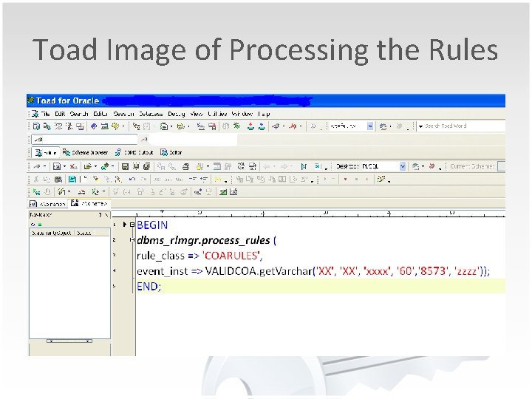The image size is (532, 399).
Task: Click the Rollback icon with blue arrow
Action: (262, 126)
